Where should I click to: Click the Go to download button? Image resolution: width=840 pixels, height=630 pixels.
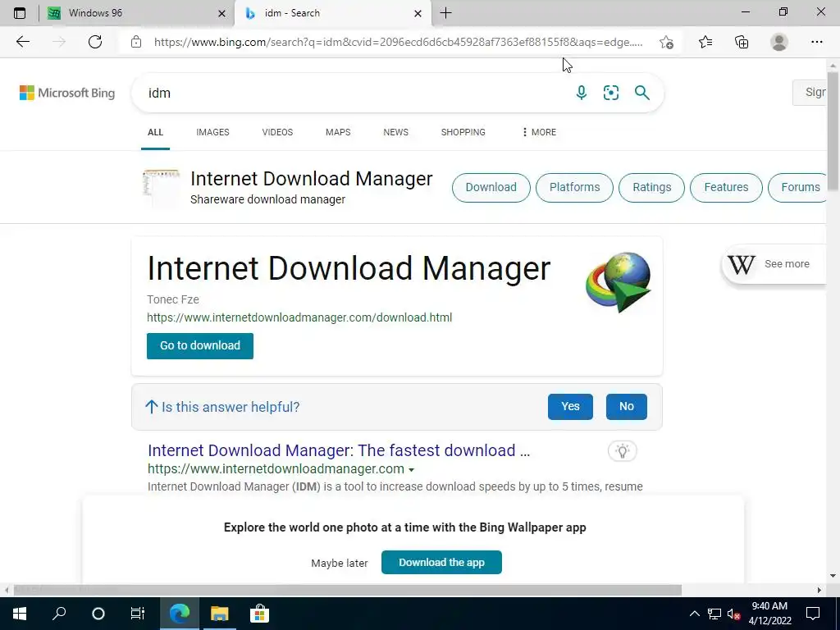[200, 346]
